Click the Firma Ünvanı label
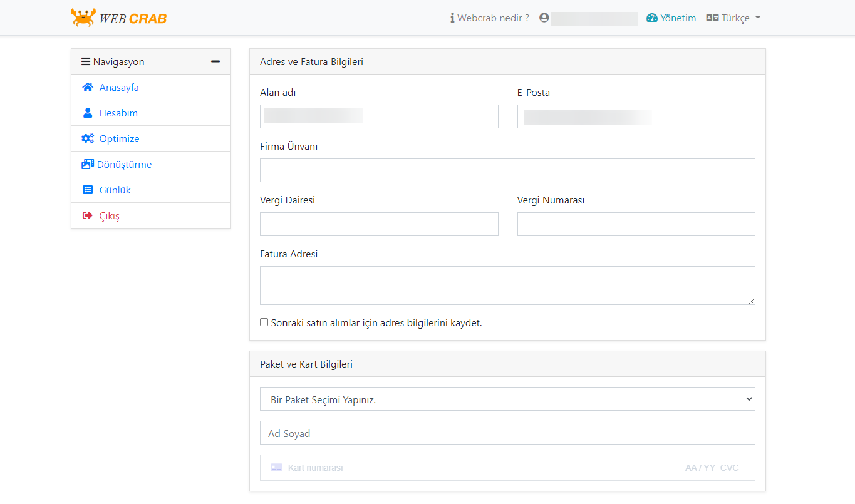The height and width of the screenshot is (504, 855). coord(289,146)
